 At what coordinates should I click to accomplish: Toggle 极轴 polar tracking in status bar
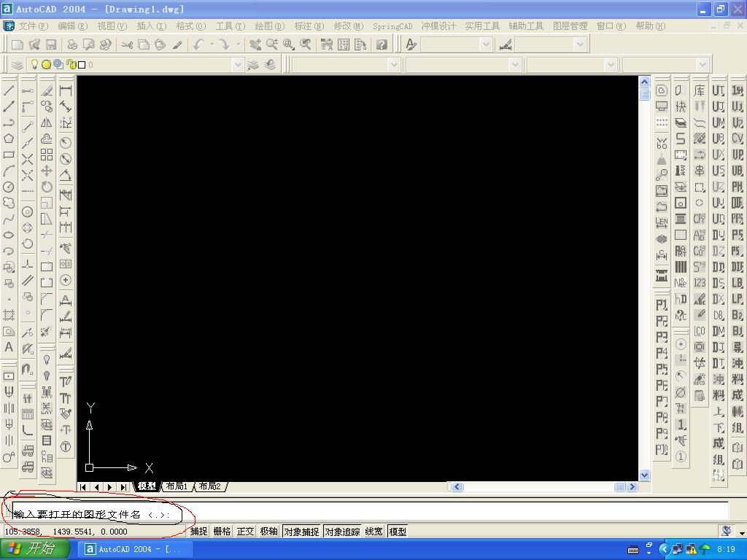pos(268,532)
